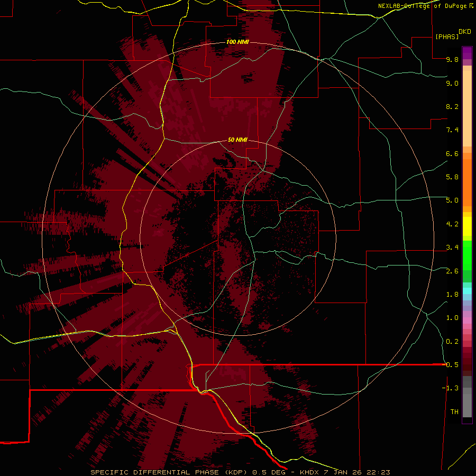
Task: Click the TH label at the bottom of the scale
Action: pyautogui.click(x=454, y=412)
